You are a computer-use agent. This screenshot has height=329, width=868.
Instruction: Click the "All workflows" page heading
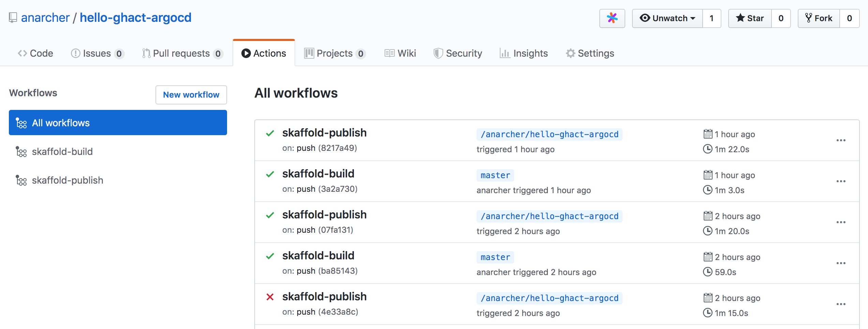[296, 93]
